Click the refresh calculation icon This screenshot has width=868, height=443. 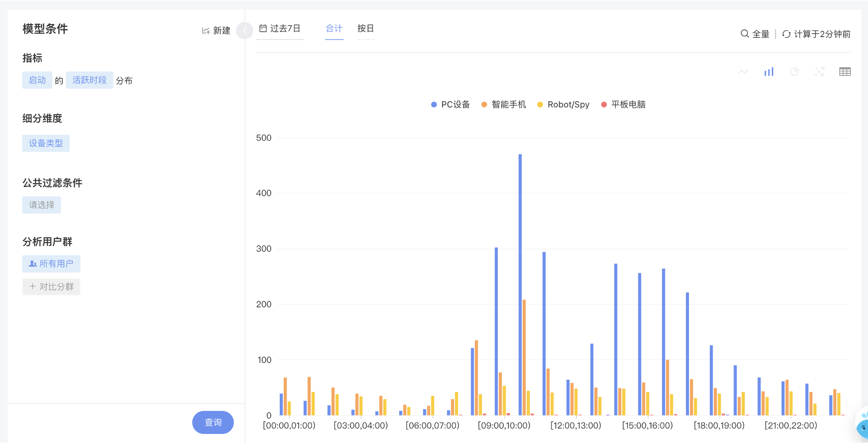click(787, 34)
